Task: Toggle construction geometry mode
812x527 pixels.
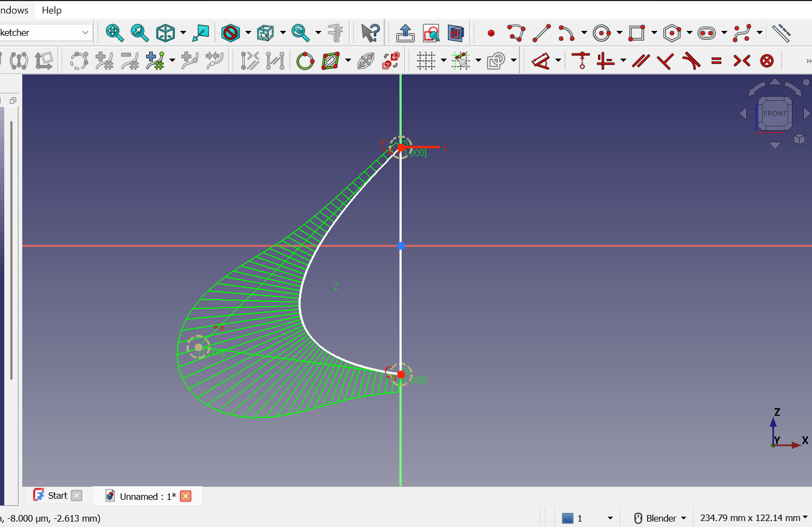Action: 494,61
